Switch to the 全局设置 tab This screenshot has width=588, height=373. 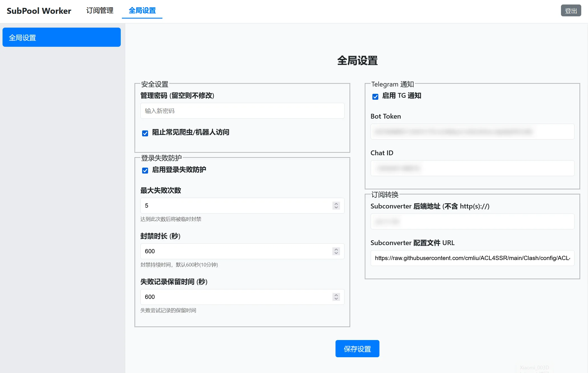point(142,11)
